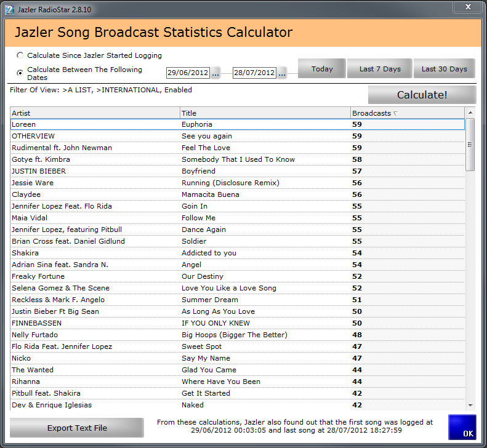Image resolution: width=487 pixels, height=448 pixels.
Task: Sort by Artist column header
Action: coord(95,113)
